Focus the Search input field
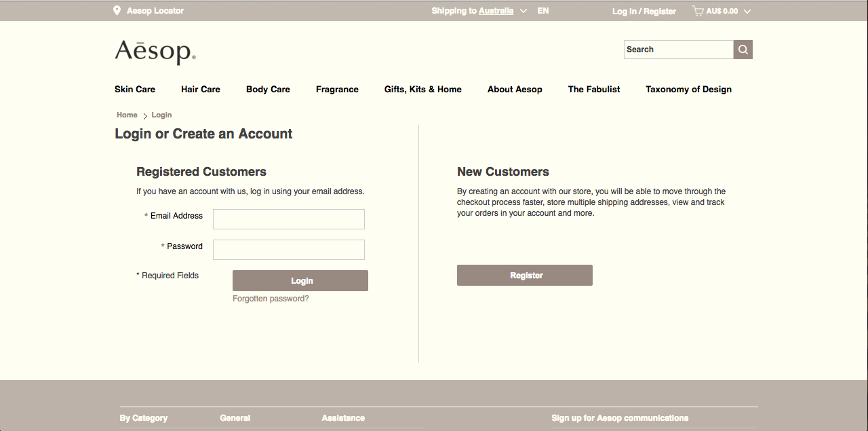 pyautogui.click(x=679, y=50)
